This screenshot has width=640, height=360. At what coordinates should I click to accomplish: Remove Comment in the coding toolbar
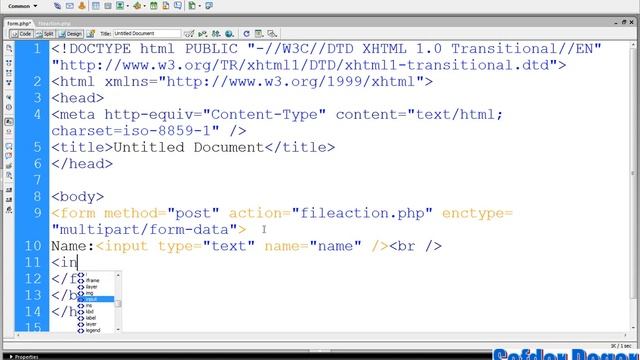pyautogui.click(x=9, y=156)
